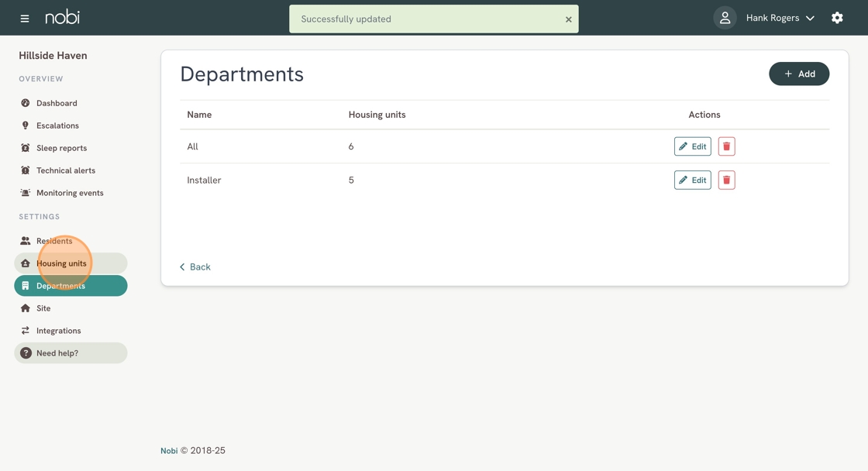Edit the Installer department
The height and width of the screenshot is (471, 868).
(x=692, y=180)
